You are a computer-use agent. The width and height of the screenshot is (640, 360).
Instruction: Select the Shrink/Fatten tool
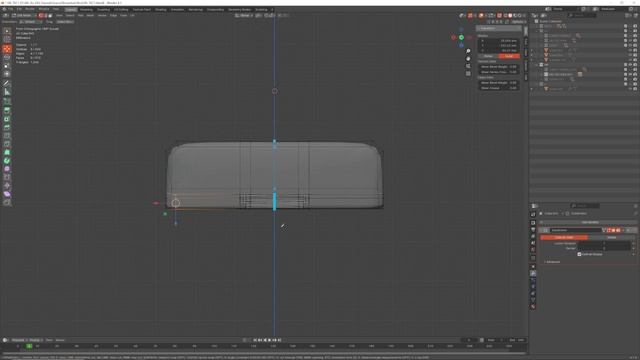coord(7,186)
